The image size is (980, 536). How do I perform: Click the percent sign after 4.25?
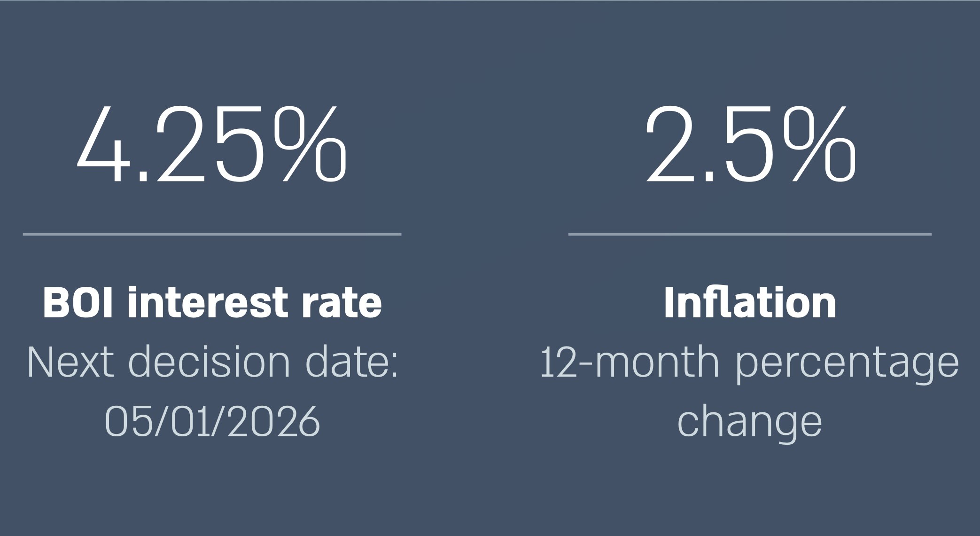click(311, 143)
